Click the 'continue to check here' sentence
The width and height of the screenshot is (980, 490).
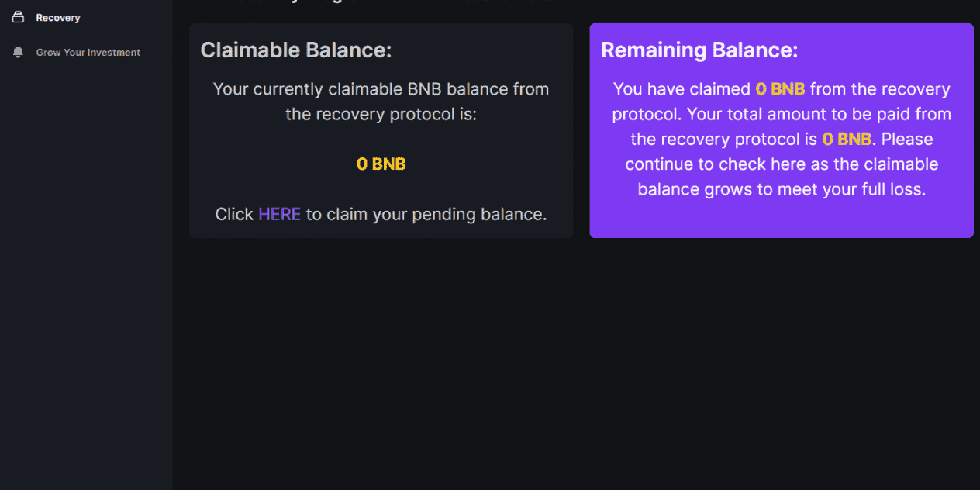click(x=782, y=164)
